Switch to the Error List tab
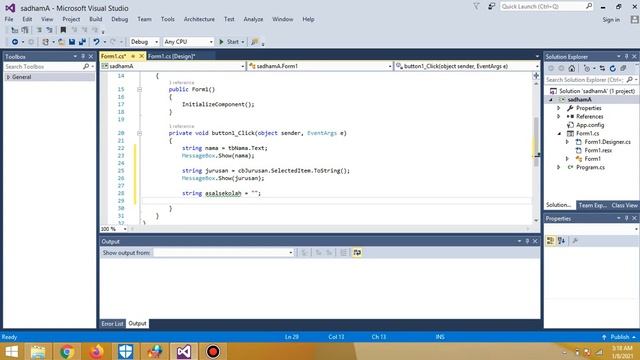The image size is (640, 360). click(112, 324)
